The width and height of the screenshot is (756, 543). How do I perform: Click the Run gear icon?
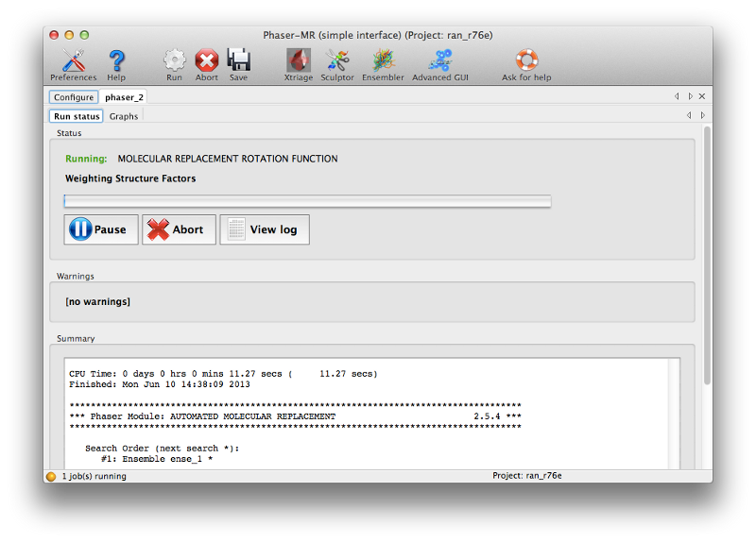[x=174, y=62]
